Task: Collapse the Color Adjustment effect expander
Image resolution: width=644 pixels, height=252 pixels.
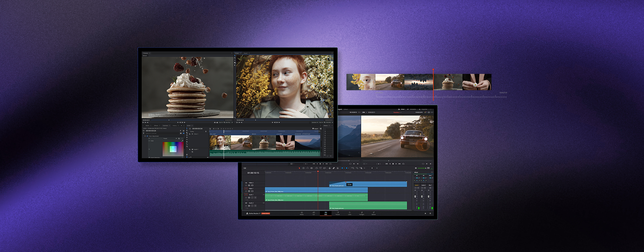Action: (145, 136)
